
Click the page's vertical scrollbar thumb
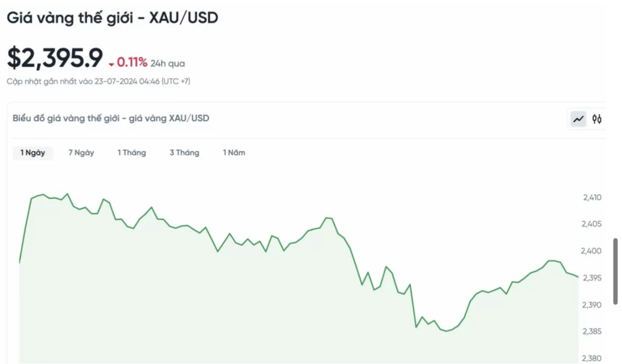pyautogui.click(x=615, y=271)
